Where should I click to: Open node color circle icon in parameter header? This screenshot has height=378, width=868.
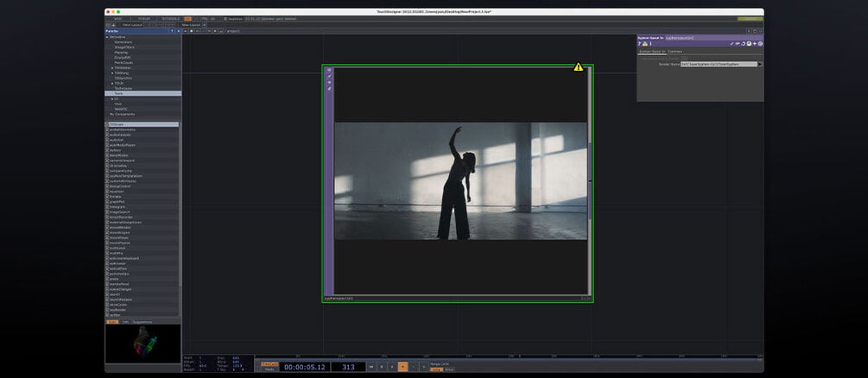pos(760,44)
